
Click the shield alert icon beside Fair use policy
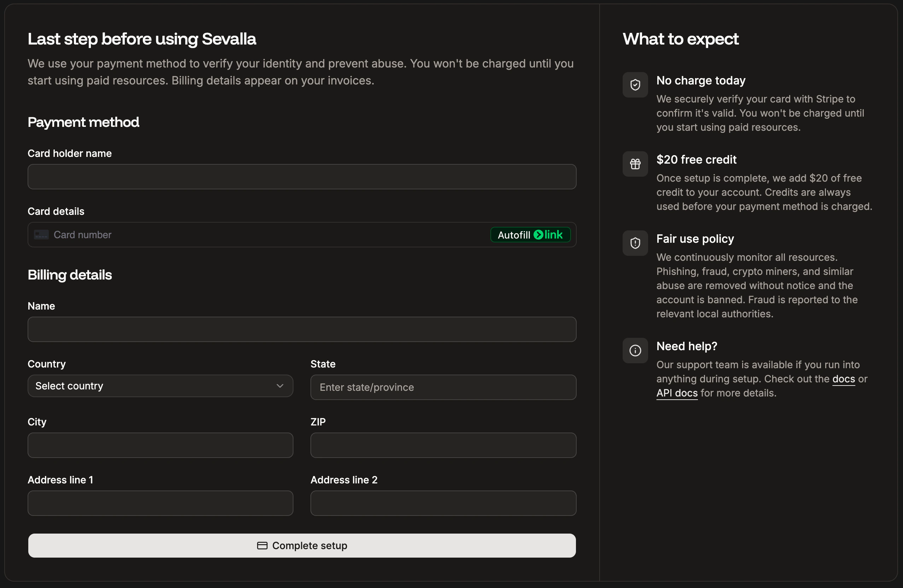point(635,243)
